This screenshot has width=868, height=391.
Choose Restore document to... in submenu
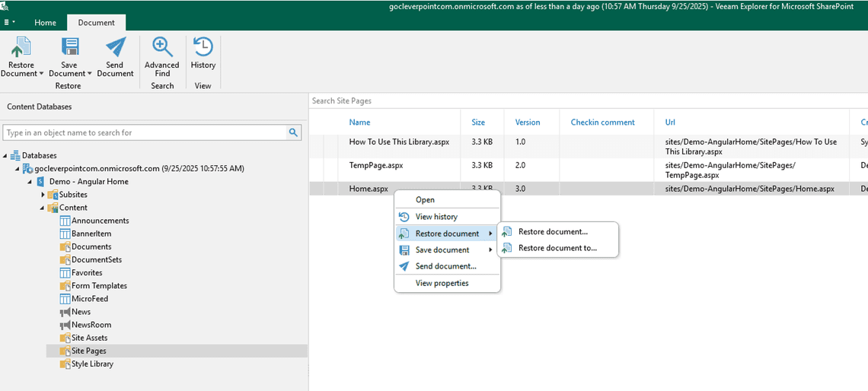(557, 248)
